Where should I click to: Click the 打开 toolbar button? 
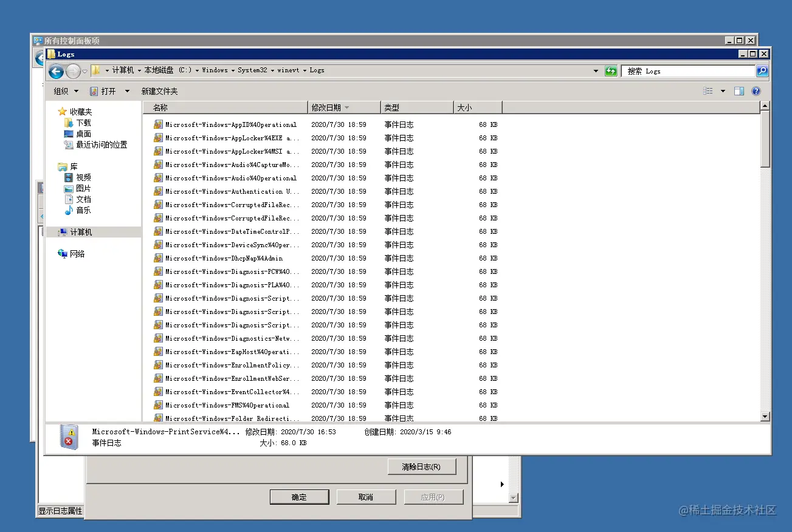(103, 91)
